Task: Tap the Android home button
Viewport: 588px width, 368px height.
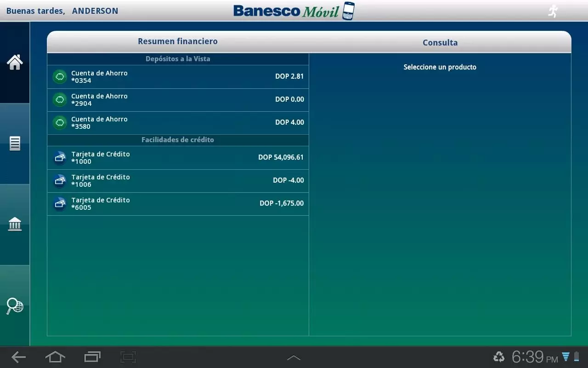Action: [55, 357]
